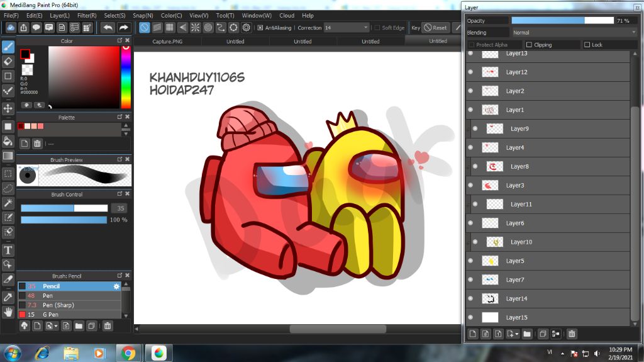Click the Redo arrow in toolbar

[123, 28]
